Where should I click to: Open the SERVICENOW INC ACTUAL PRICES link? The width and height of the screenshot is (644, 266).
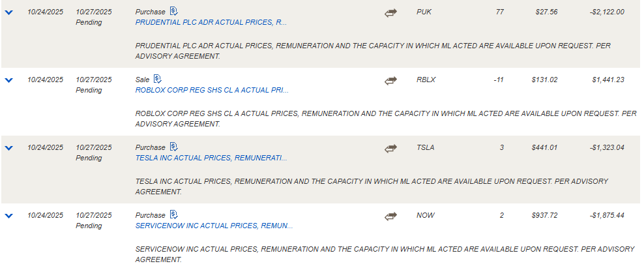(214, 226)
